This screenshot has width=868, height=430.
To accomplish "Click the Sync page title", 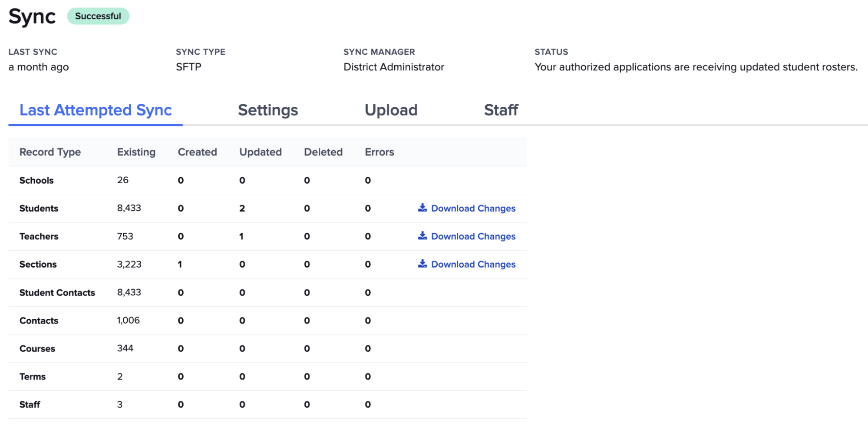I will (32, 16).
